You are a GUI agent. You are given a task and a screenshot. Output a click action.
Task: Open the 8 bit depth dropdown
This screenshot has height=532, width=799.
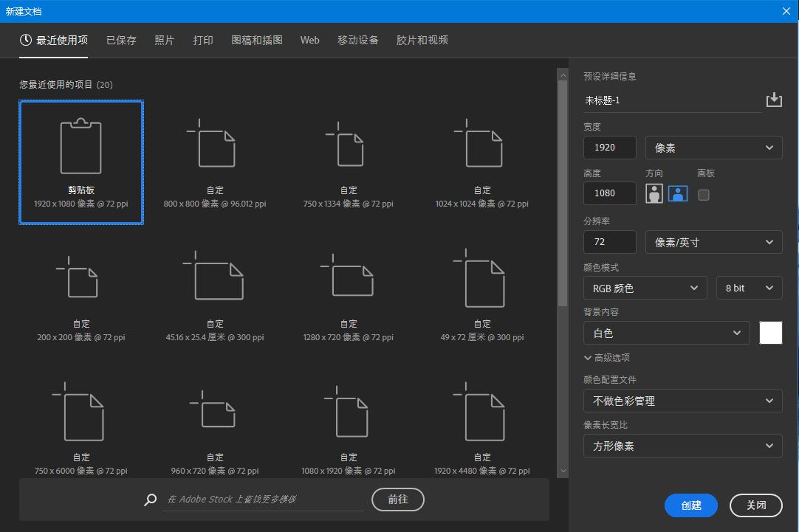pos(749,288)
